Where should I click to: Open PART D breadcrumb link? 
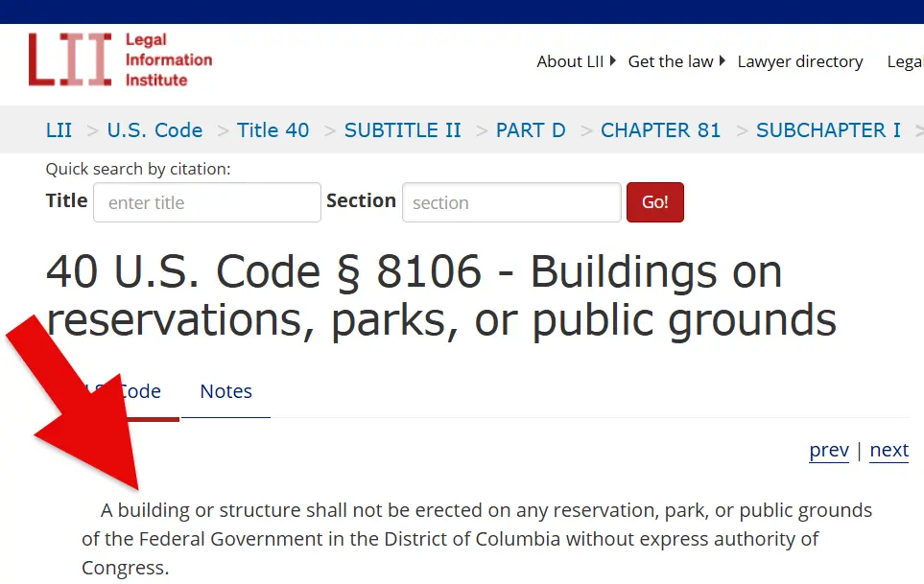click(x=531, y=130)
